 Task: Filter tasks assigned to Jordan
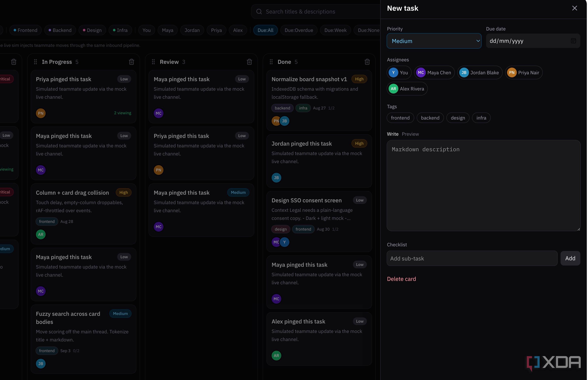pyautogui.click(x=192, y=30)
